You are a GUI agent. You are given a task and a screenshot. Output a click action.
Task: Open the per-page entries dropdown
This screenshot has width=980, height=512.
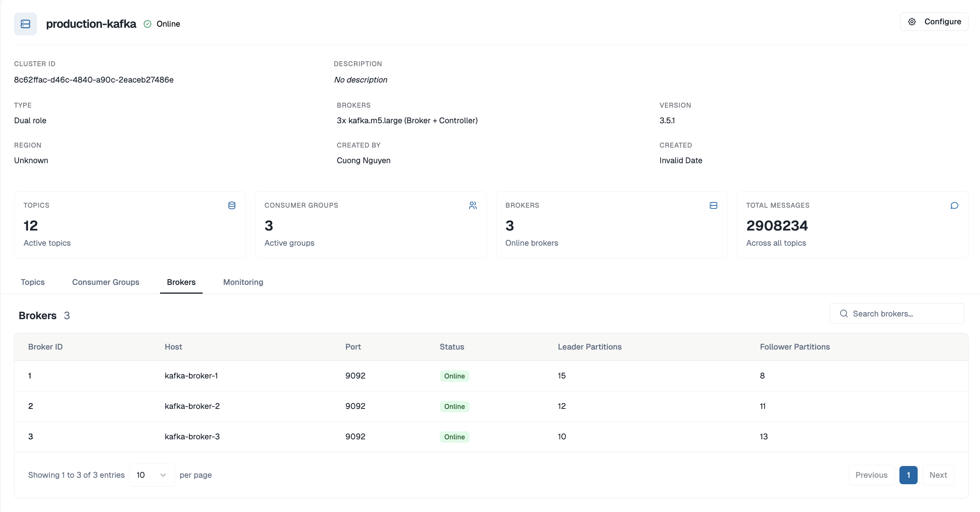[x=151, y=475]
